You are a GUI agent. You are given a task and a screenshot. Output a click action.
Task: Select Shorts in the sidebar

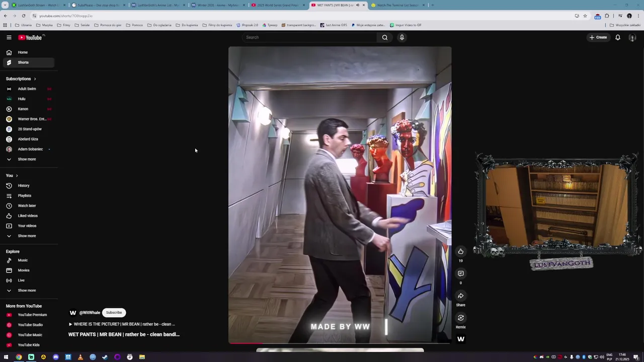coord(29,62)
